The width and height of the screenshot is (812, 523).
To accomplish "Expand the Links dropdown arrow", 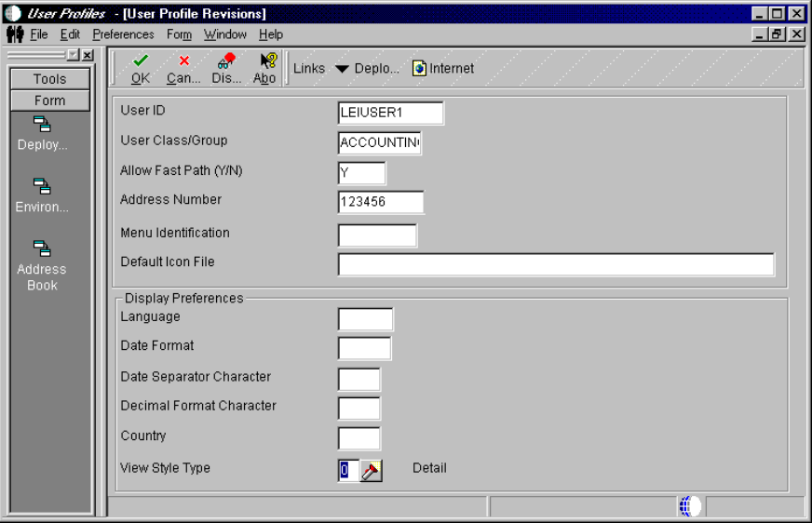I will point(342,69).
